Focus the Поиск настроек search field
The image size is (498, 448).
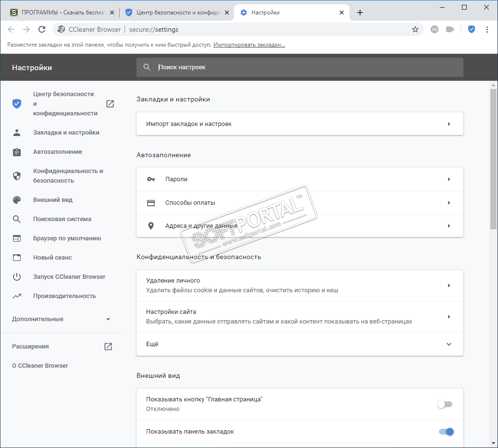pos(300,67)
